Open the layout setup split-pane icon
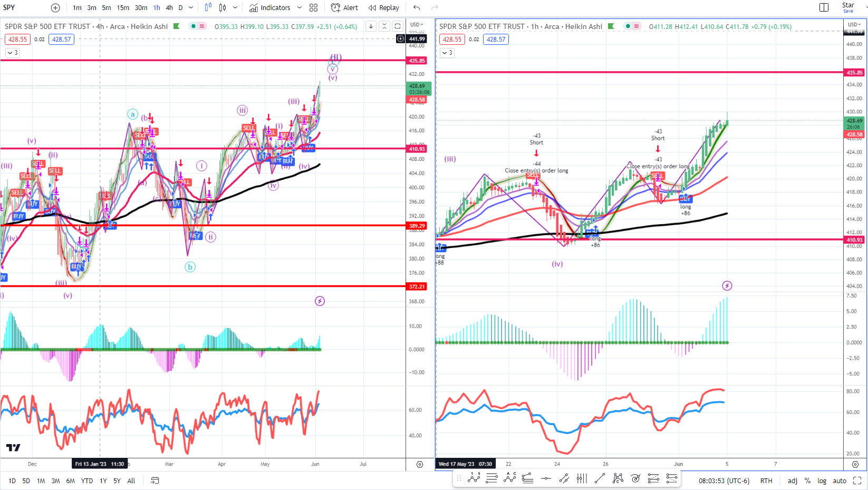Screen dimensions: 868x490 tap(824, 7)
